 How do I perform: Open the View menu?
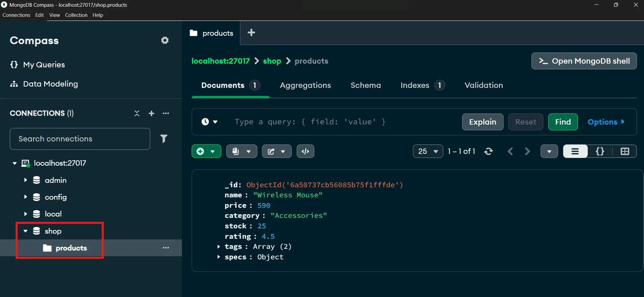click(x=55, y=15)
